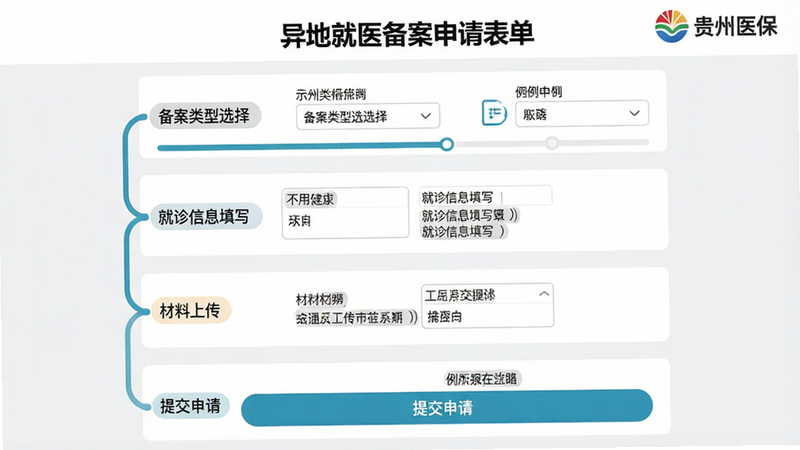Click the label above 备案类型选选择 dropdown
The width and height of the screenshot is (800, 450).
tap(331, 94)
